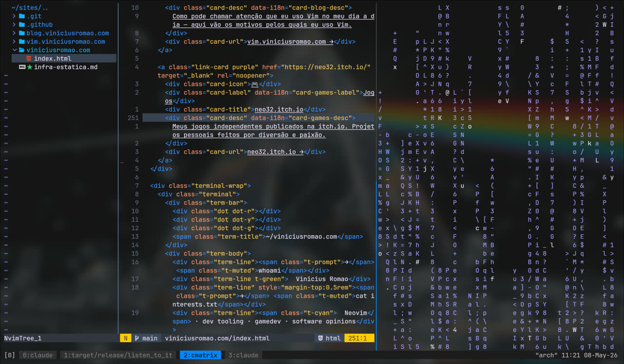Viewport: 624px width, 364px height.
Task: Click the html filetype label in the statusline
Action: click(x=333, y=338)
